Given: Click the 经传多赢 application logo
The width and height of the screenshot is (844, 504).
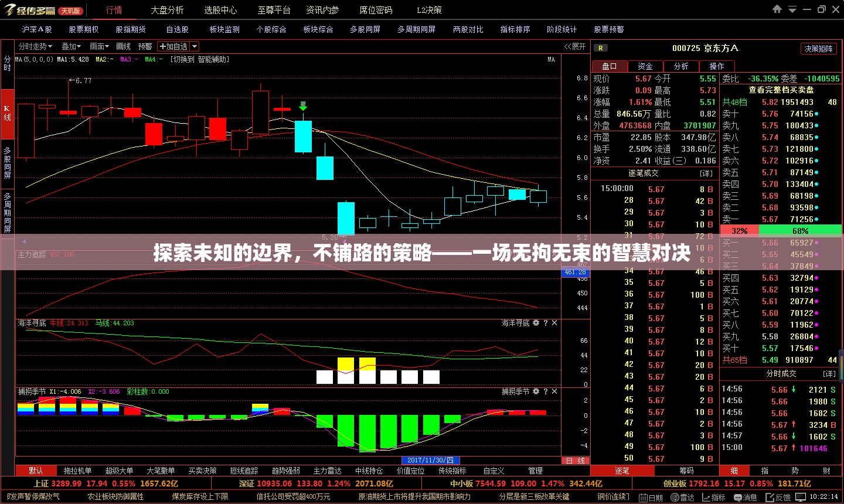Looking at the screenshot, I should (x=30, y=10).
